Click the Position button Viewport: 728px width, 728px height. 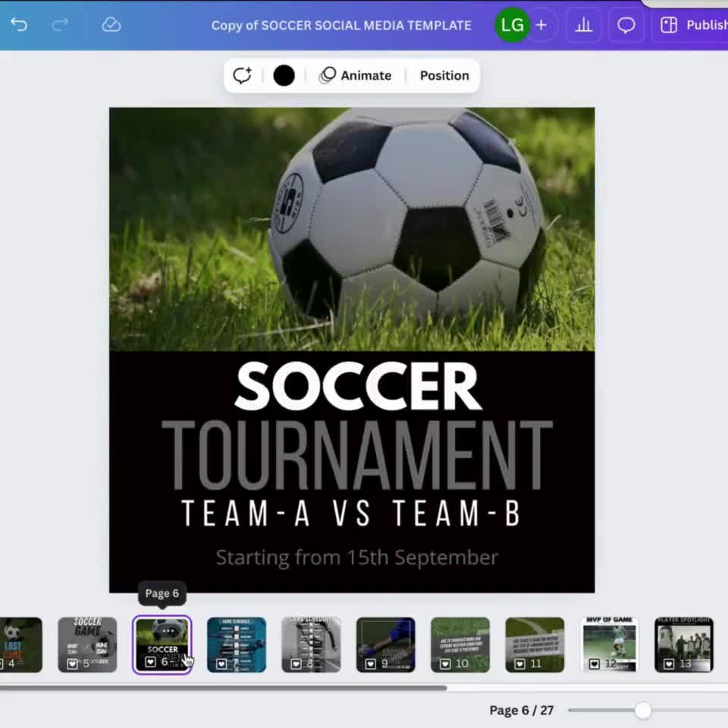click(x=444, y=75)
